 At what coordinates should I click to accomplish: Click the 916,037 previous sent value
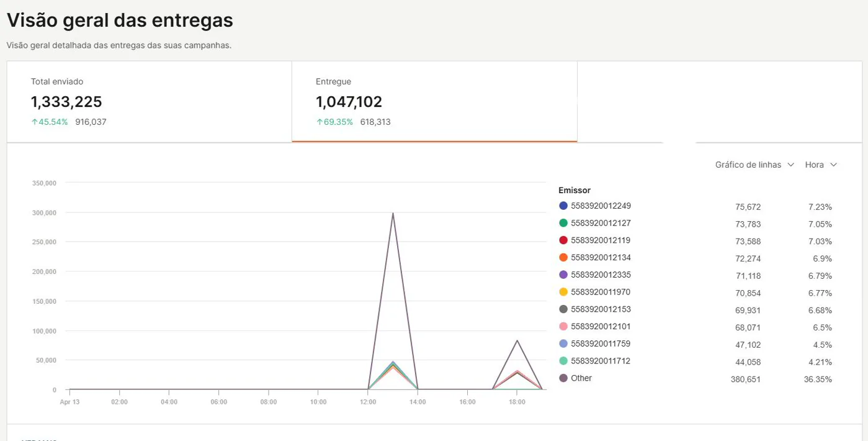coord(91,122)
